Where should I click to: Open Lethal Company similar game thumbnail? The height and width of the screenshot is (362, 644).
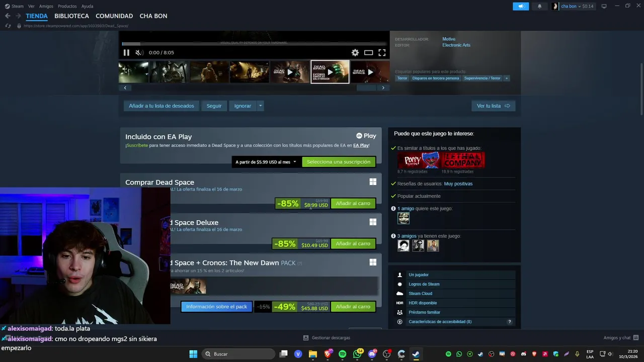(463, 160)
